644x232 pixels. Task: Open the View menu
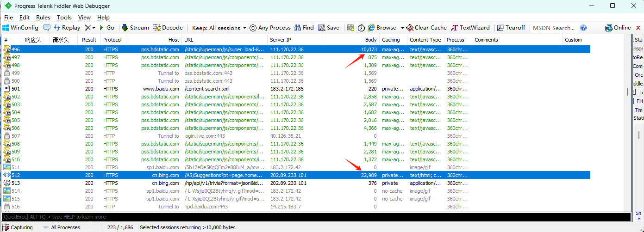coord(84,17)
